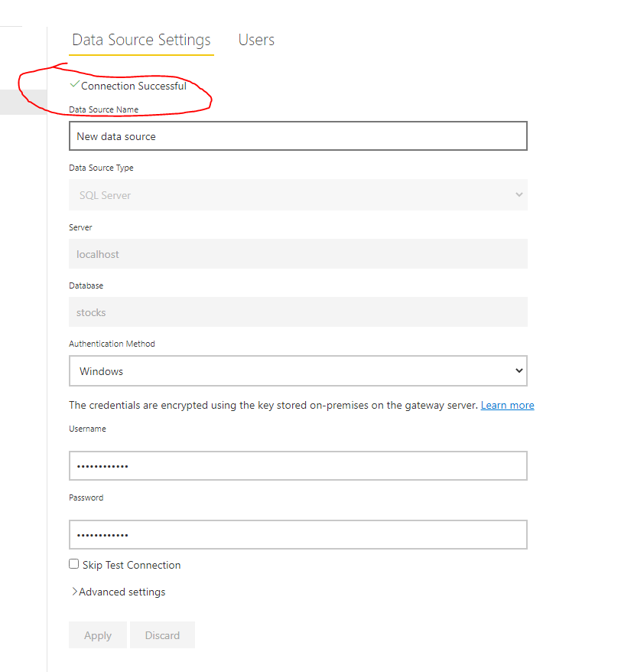
Task: Click the Data Source Type label
Action: point(101,168)
